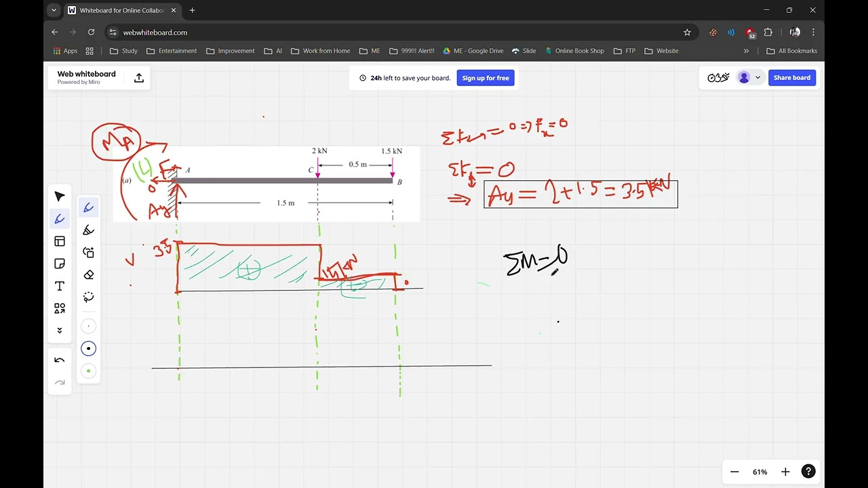Select the sticky note tool

click(60, 264)
